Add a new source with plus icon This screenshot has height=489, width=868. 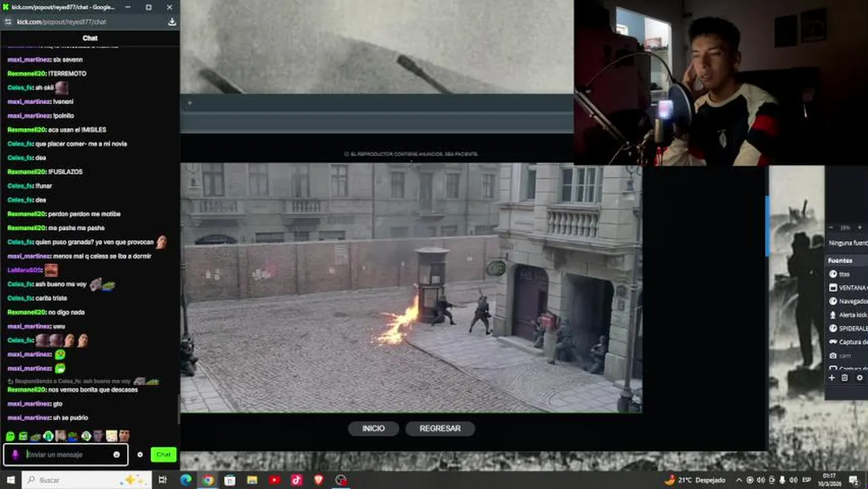point(831,378)
